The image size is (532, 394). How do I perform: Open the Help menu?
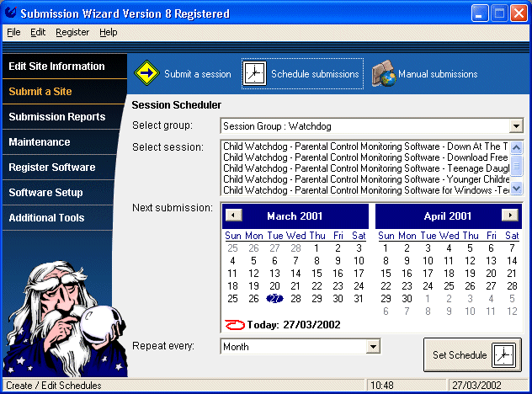109,32
